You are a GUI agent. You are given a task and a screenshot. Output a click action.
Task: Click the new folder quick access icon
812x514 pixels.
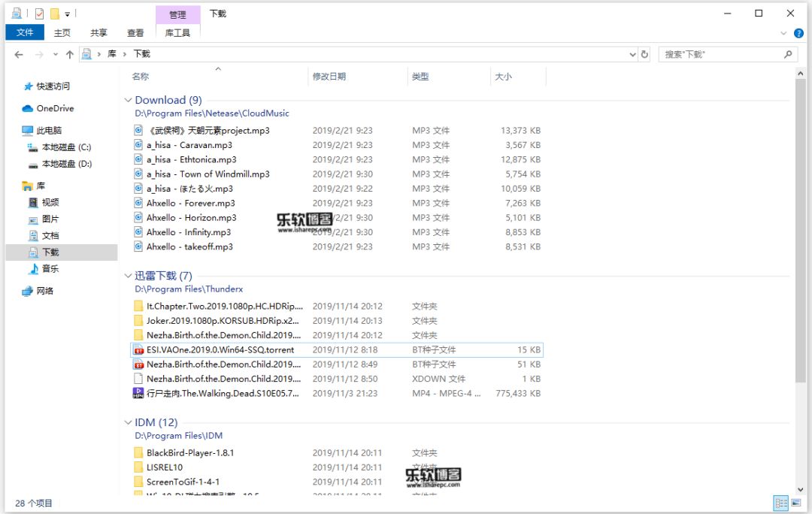point(54,14)
